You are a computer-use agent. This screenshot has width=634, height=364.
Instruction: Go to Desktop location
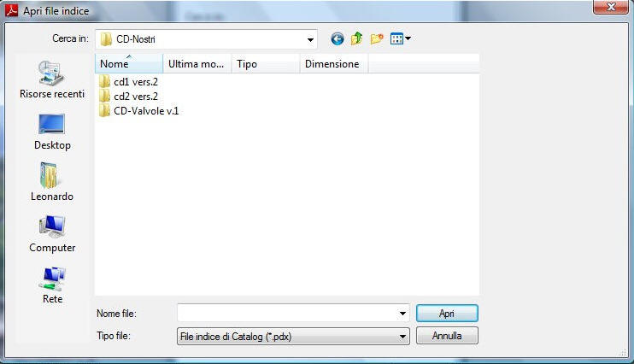point(52,132)
